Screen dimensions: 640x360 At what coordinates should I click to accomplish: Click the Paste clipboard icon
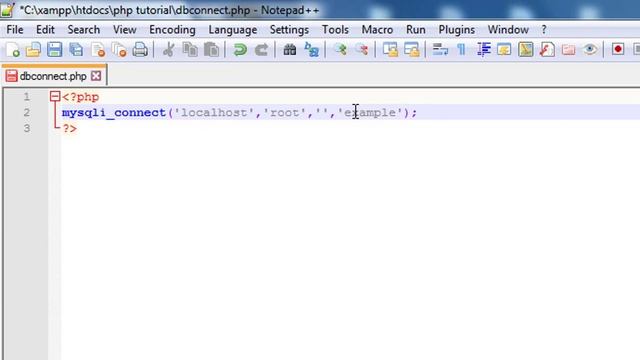pos(211,50)
